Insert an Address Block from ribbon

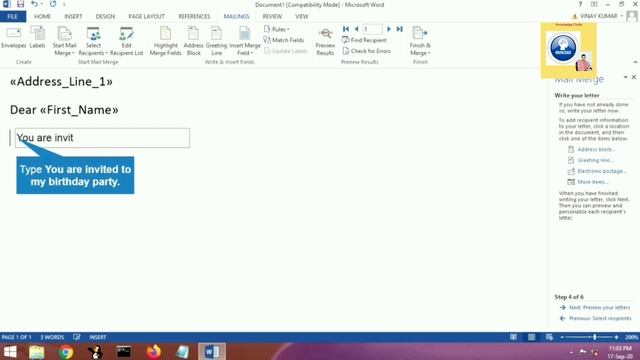coord(193,41)
